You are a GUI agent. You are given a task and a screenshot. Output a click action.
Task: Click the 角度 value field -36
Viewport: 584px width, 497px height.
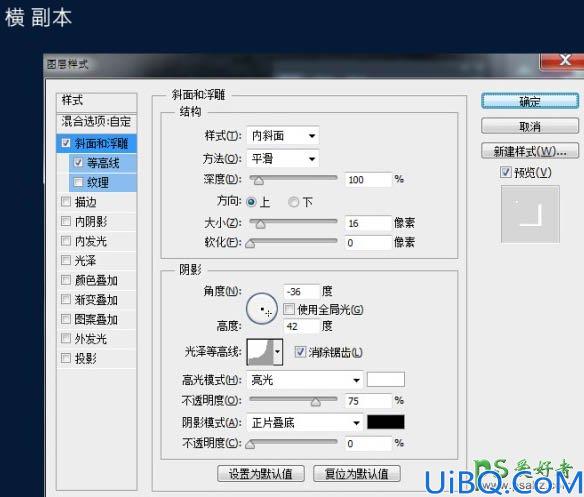[x=301, y=291]
